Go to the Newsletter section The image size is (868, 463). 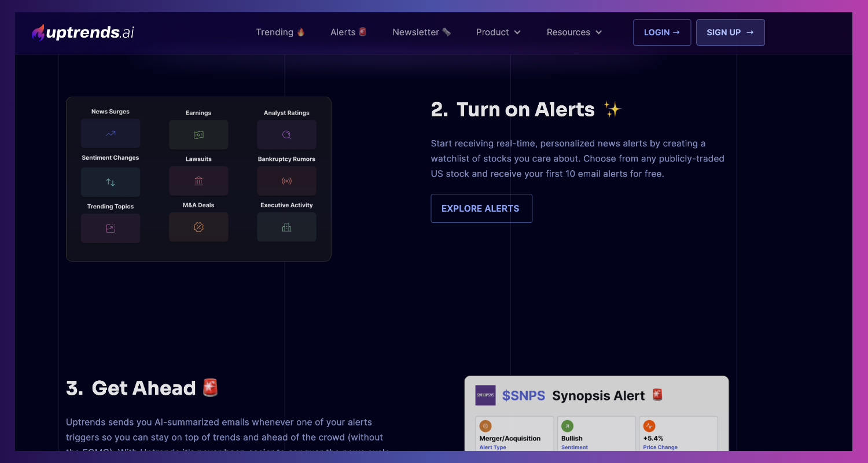pos(421,32)
